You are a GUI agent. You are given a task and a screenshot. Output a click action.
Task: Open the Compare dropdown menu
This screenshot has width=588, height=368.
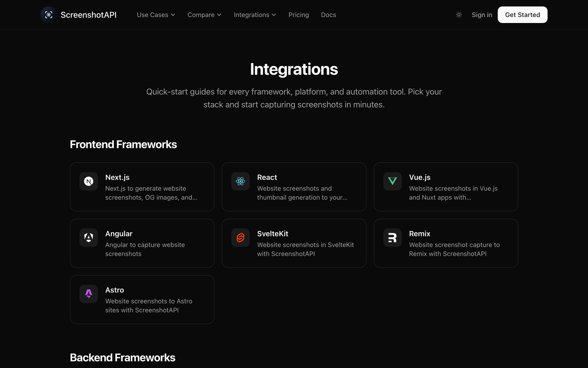tap(204, 15)
